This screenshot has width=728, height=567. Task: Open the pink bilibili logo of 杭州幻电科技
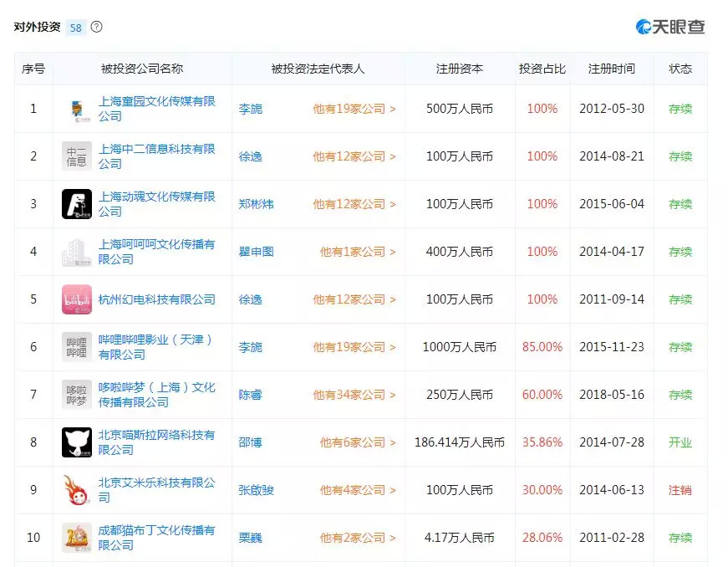pyautogui.click(x=77, y=299)
